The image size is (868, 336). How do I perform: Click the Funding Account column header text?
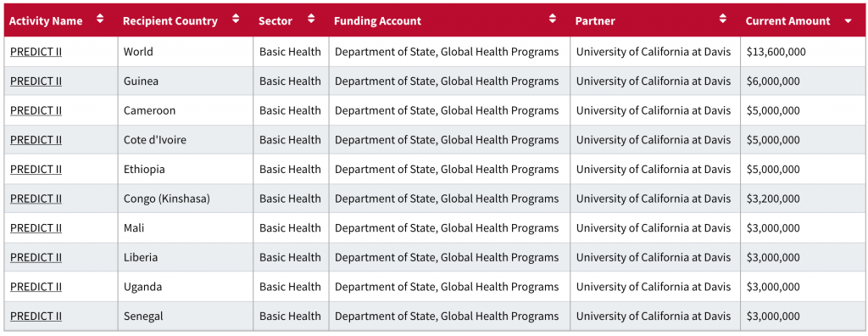[377, 21]
